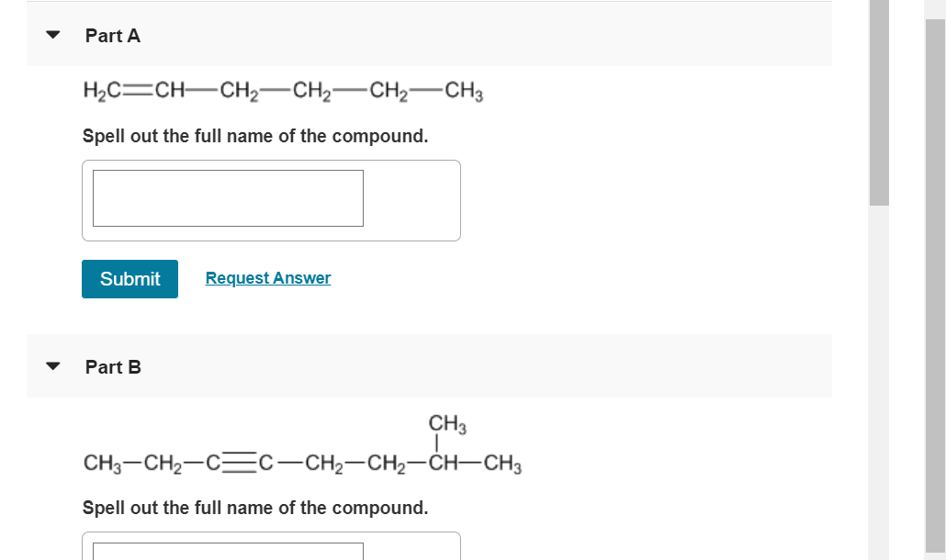The image size is (946, 560).
Task: Focus the compound name text field under Part A
Action: click(227, 197)
